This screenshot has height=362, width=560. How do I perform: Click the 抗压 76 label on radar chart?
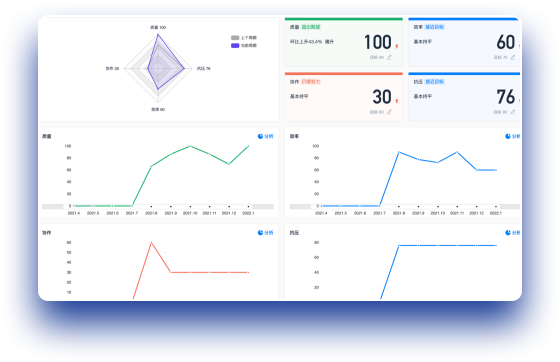click(204, 68)
